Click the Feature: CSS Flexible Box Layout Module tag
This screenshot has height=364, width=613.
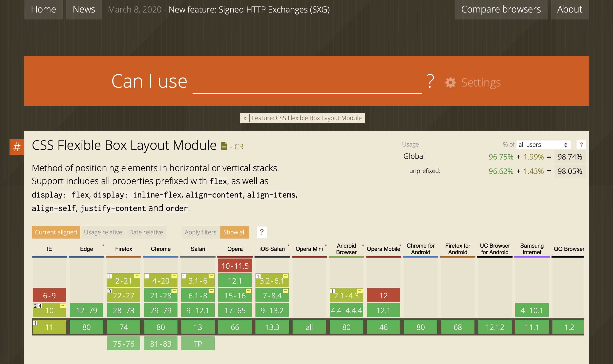pyautogui.click(x=307, y=118)
